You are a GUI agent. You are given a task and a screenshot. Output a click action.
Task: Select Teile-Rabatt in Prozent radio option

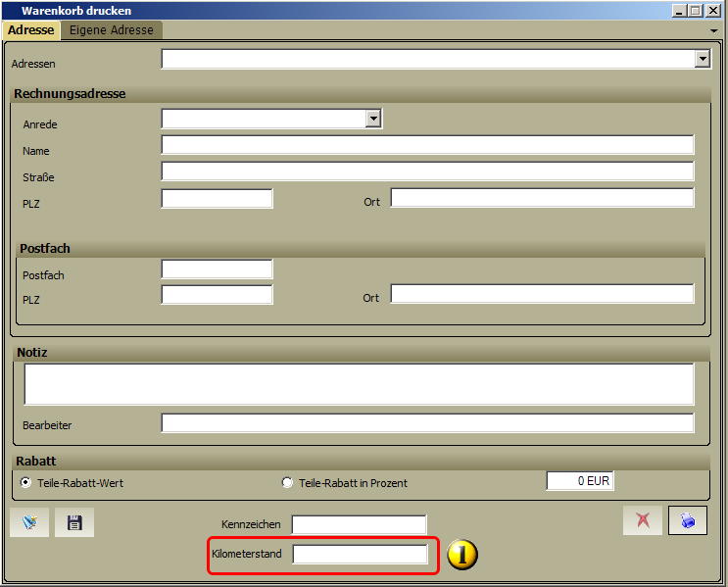click(x=287, y=482)
